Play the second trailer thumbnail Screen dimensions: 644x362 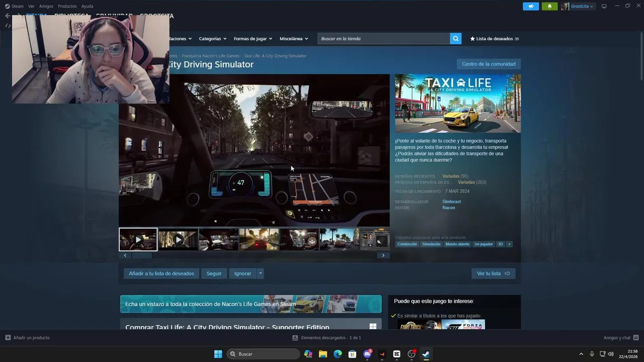(178, 239)
